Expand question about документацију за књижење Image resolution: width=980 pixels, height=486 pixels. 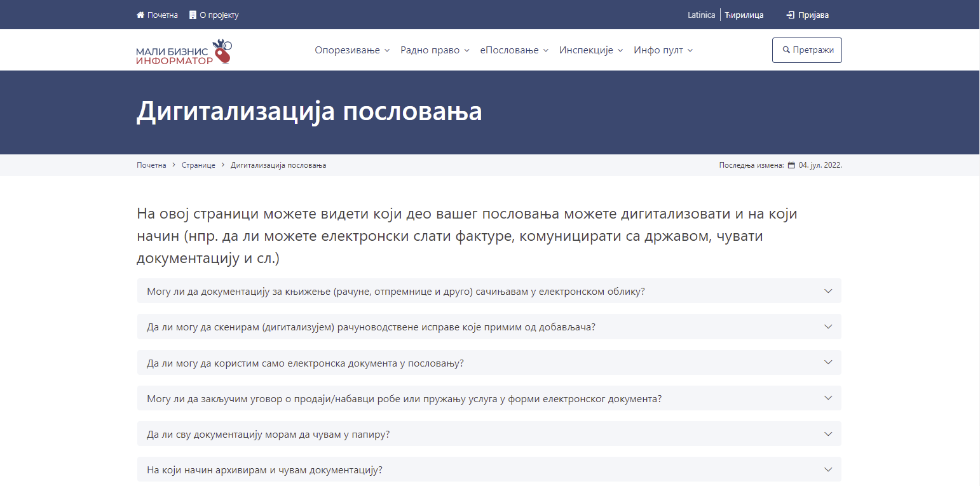489,291
